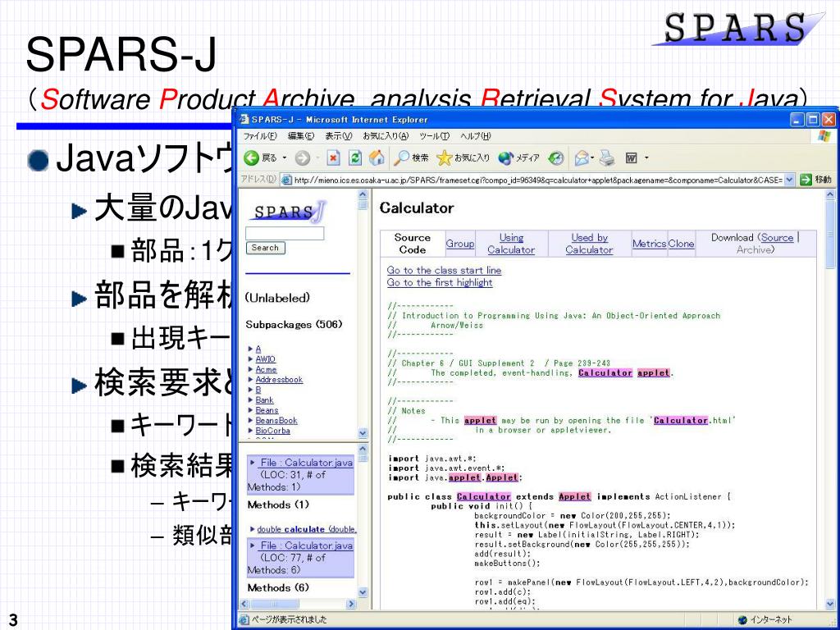Open the ツール(T) menu
Screen dimensions: 840x630
pos(435,136)
